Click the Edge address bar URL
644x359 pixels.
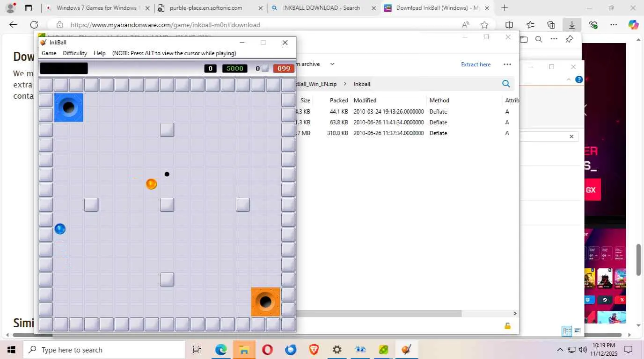coord(165,25)
